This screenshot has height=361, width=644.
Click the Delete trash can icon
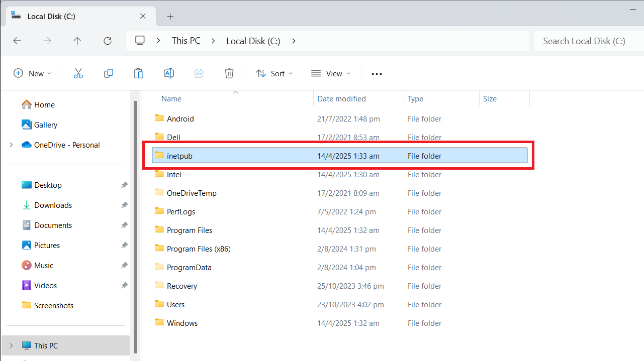pyautogui.click(x=229, y=73)
